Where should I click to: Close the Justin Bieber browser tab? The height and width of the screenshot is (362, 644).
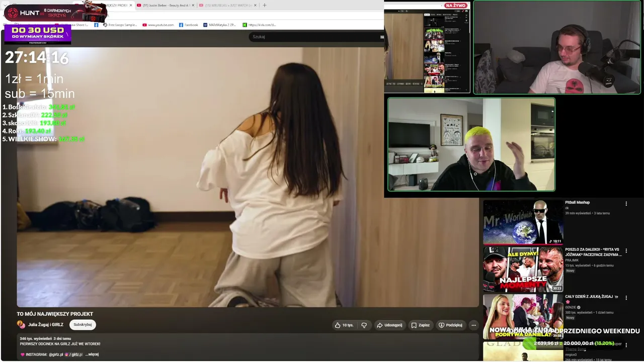pyautogui.click(x=193, y=6)
